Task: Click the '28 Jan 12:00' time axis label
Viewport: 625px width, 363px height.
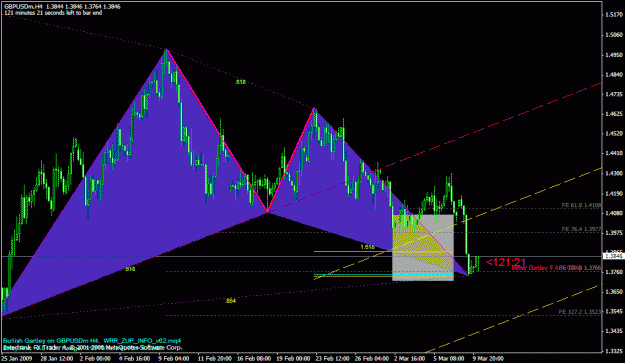Action: (56, 359)
